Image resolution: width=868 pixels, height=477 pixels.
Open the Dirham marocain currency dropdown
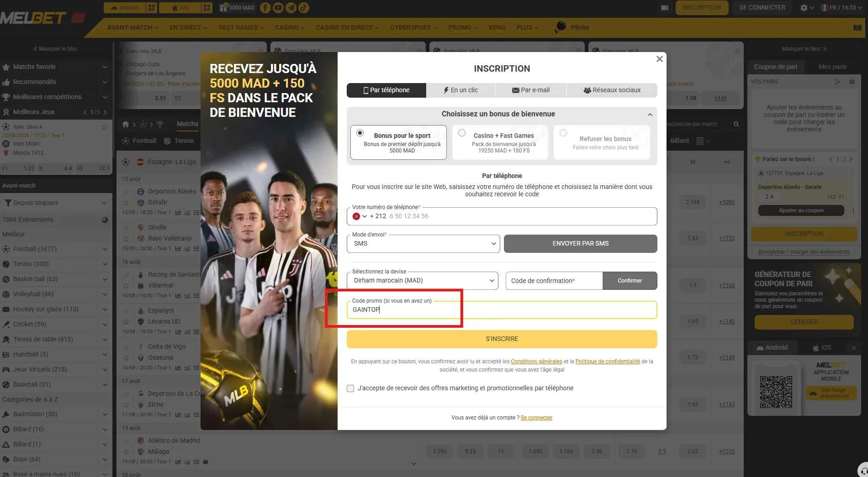[423, 281]
